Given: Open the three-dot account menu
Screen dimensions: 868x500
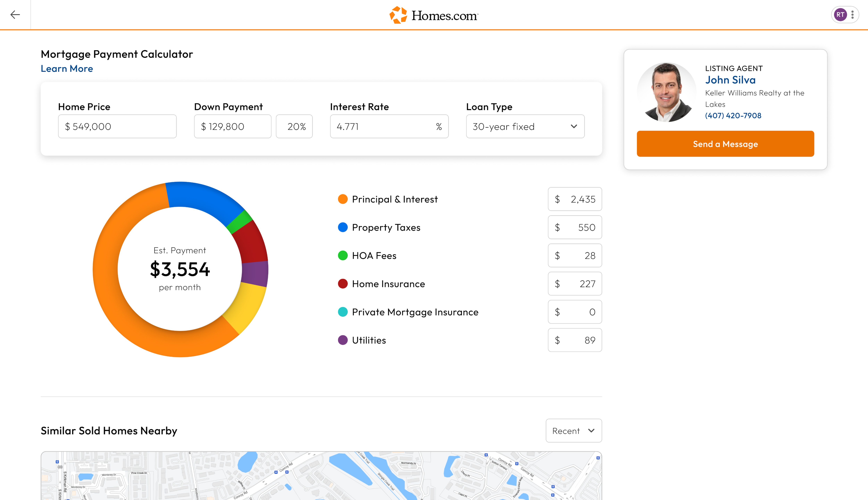Looking at the screenshot, I should (853, 15).
